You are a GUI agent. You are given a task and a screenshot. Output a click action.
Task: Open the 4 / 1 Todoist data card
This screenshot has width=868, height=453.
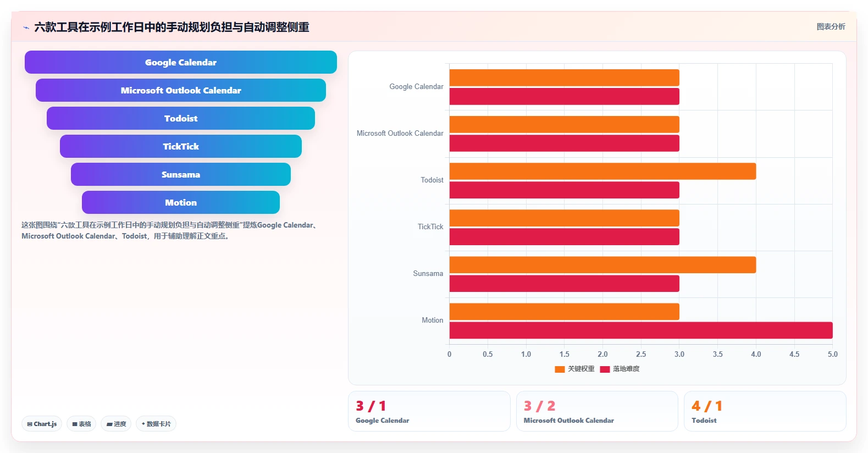765,411
